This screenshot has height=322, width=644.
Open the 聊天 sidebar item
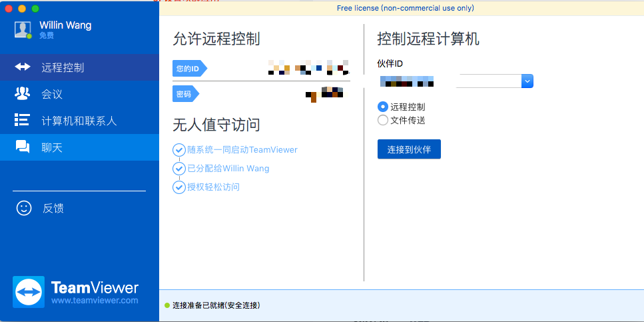click(79, 147)
